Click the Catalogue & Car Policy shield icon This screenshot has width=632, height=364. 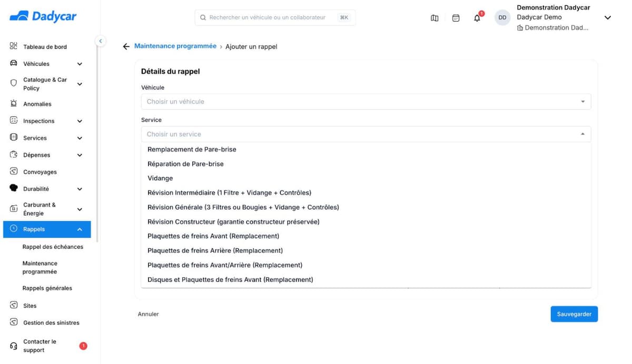tap(14, 83)
